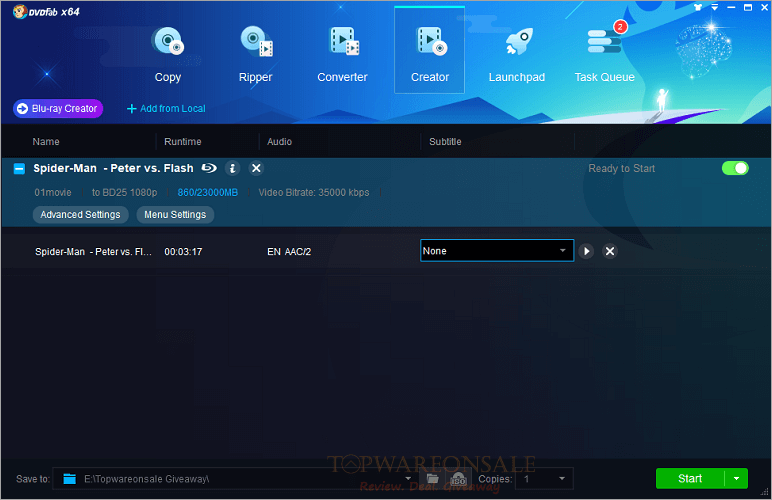This screenshot has width=772, height=500.
Task: Expand the Start button dropdown arrow
Action: click(x=737, y=478)
